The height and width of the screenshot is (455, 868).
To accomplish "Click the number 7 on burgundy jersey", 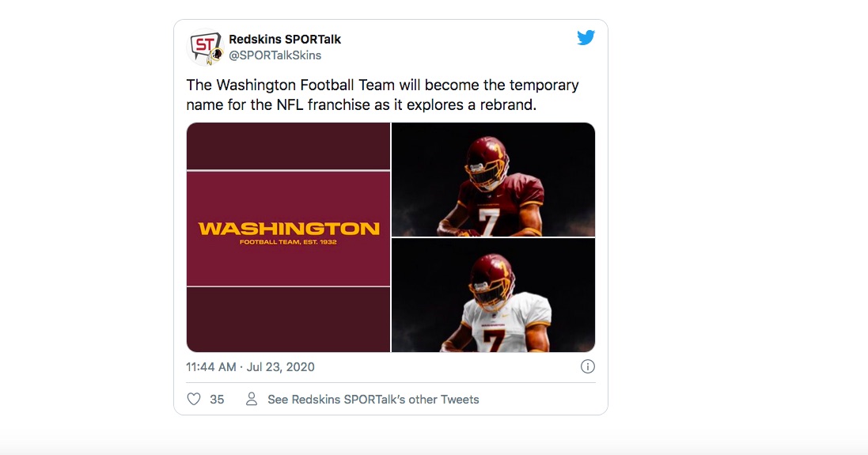I will tap(488, 222).
